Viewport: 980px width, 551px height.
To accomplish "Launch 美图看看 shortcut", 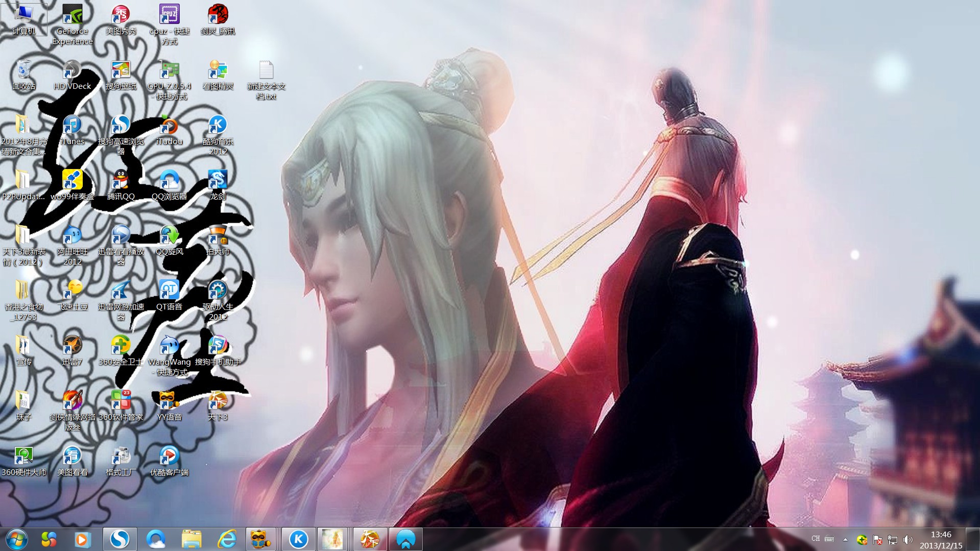I will pos(72,461).
